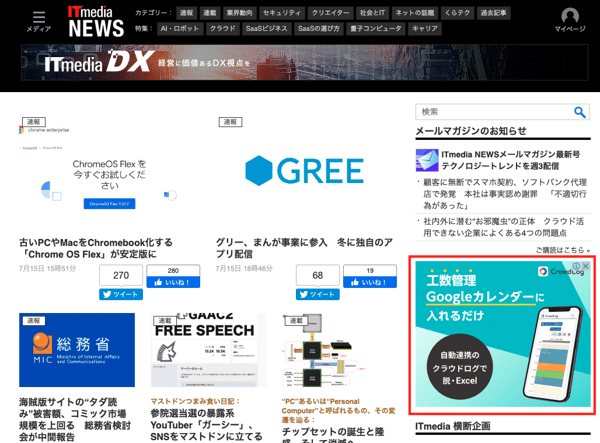This screenshot has width=600, height=443.
Task: Click the 7月15日 18時46分 timestamp
Action: point(244,269)
